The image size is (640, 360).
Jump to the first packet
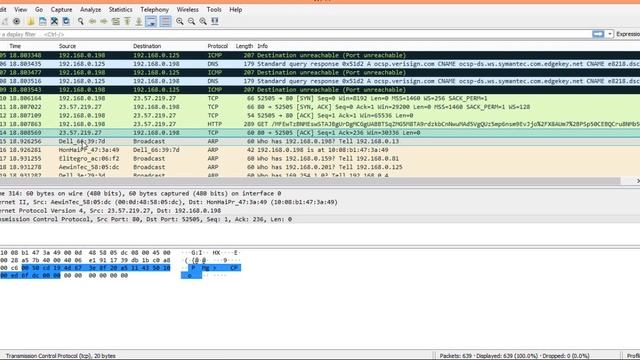pos(127,21)
